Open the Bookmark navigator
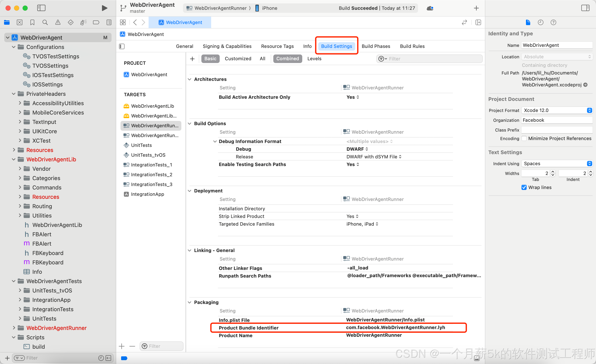596x364 pixels. click(32, 23)
